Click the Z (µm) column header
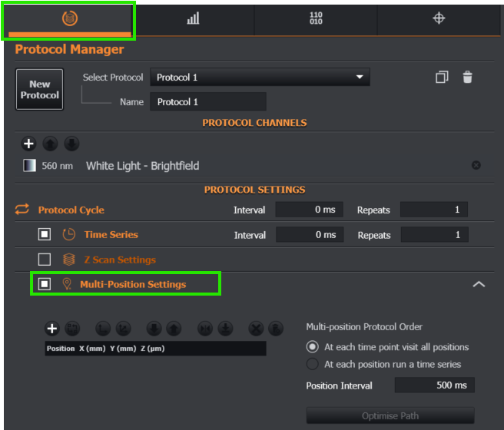The height and width of the screenshot is (430, 504). tap(153, 349)
